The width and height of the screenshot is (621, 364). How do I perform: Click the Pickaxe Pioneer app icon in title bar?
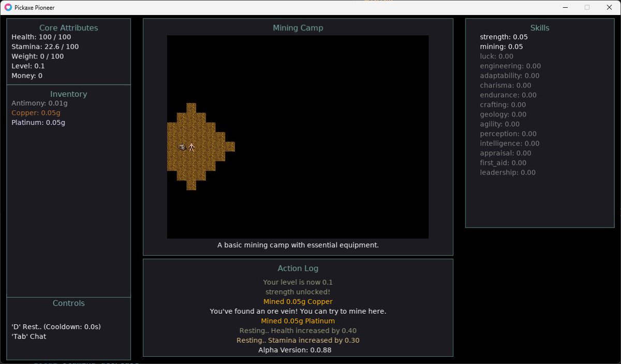click(8, 8)
